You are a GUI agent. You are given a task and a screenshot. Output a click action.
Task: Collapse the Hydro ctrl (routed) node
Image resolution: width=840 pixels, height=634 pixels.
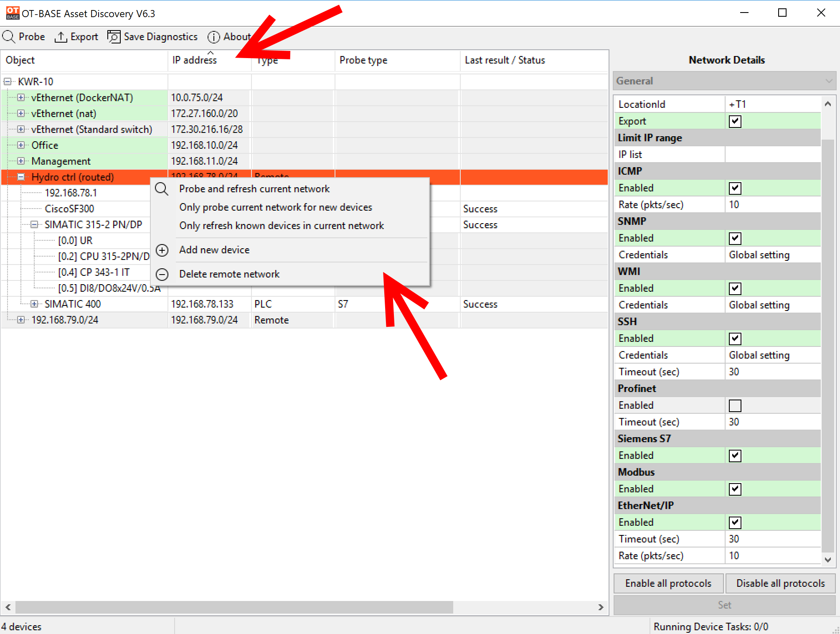(x=21, y=177)
